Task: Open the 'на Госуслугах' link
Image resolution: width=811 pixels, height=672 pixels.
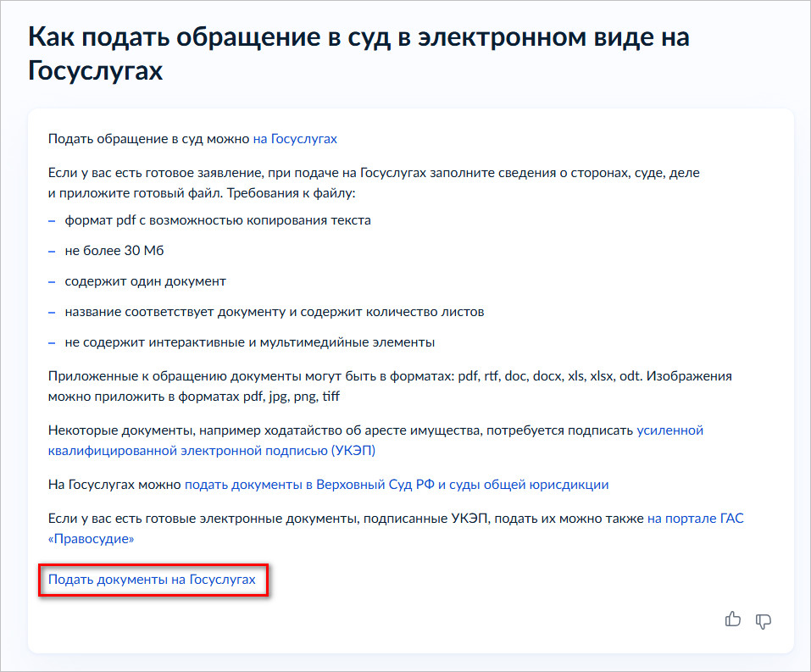Action: coord(295,139)
